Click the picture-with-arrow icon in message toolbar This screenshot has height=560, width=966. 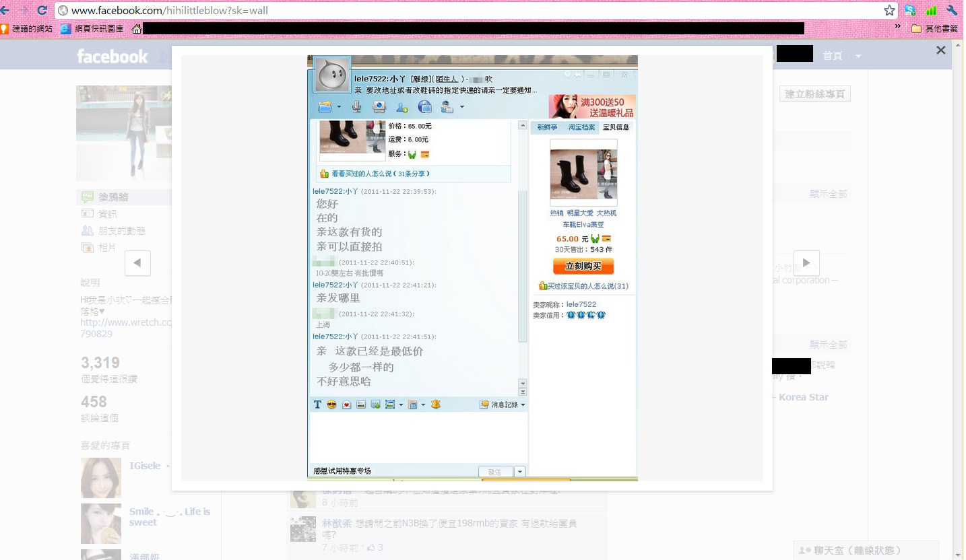(x=375, y=405)
